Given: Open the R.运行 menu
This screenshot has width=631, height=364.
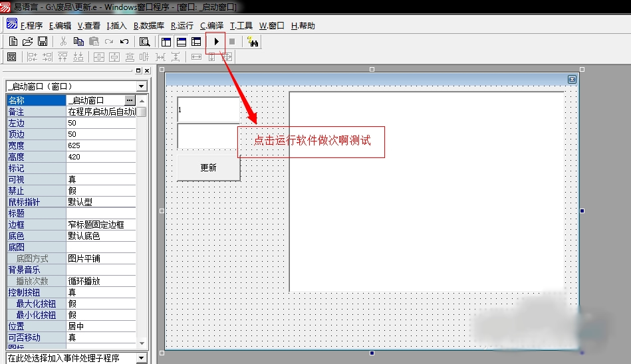Looking at the screenshot, I should [182, 26].
